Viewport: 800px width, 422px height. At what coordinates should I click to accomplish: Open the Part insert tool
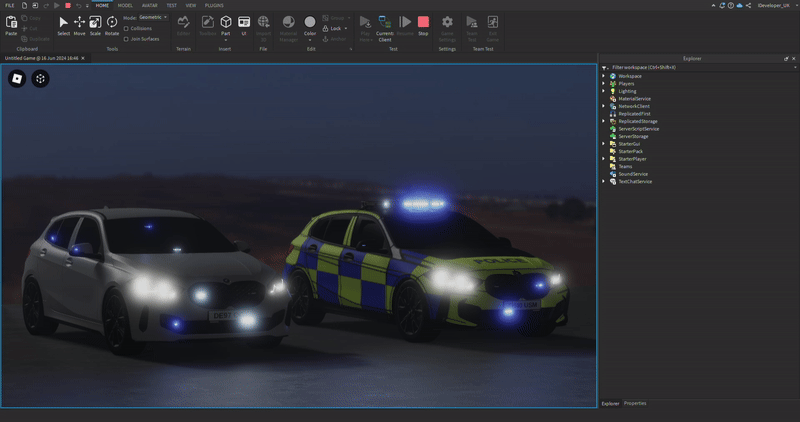click(226, 24)
